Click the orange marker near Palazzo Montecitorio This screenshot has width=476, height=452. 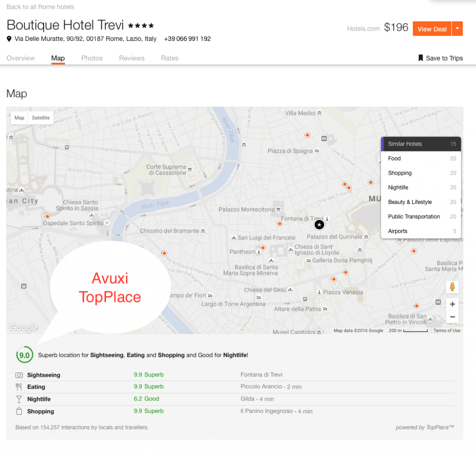point(279,224)
